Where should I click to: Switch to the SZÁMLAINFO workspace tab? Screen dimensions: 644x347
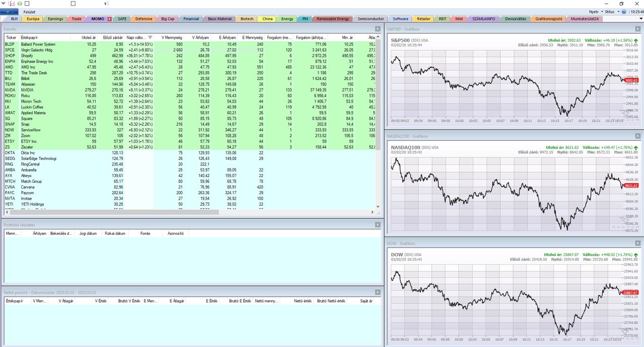[484, 19]
